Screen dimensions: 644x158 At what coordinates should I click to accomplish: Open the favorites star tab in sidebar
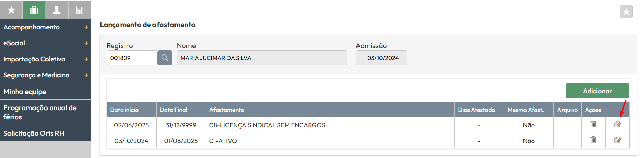[11, 10]
